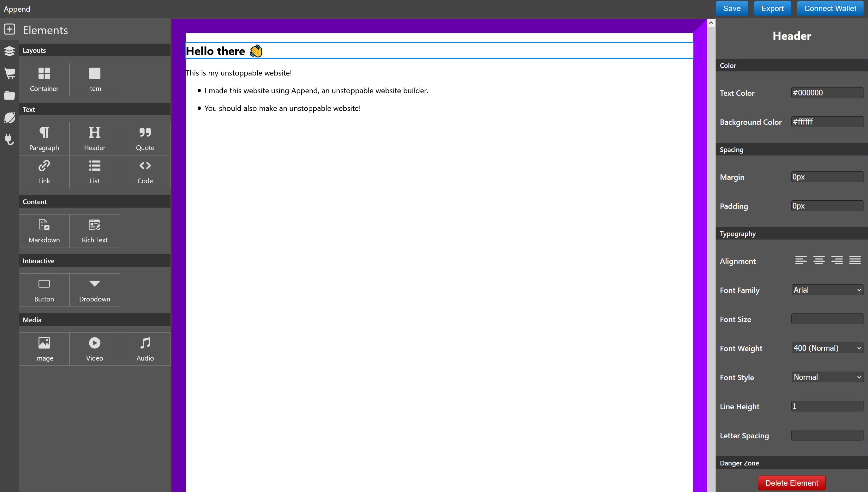Add a Video media element
The height and width of the screenshot is (492, 868).
click(x=94, y=349)
